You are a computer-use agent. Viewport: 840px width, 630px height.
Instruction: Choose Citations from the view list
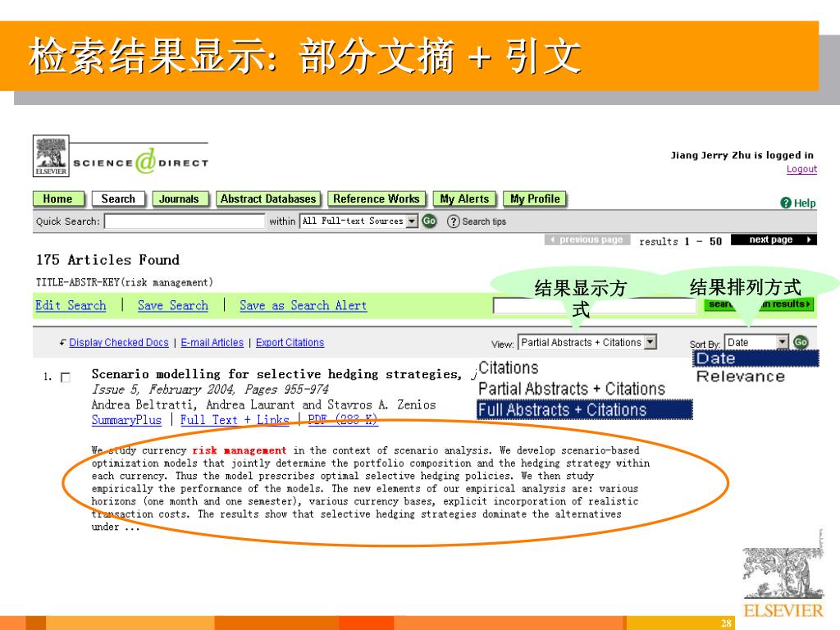[x=509, y=367]
